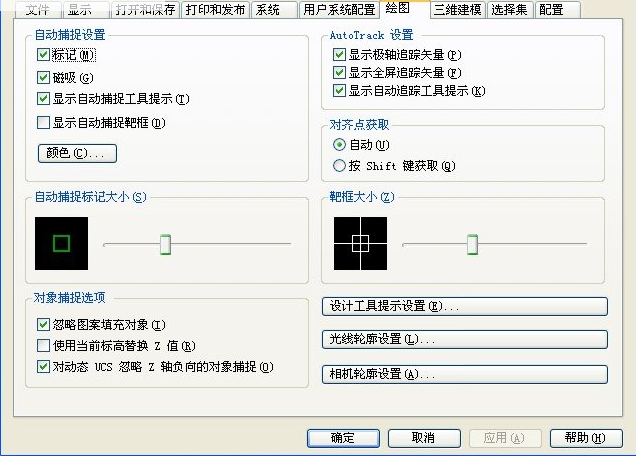Image resolution: width=636 pixels, height=456 pixels.
Task: Enable 使用当前标高替换 Z 值(R)
Action: pyautogui.click(x=43, y=346)
